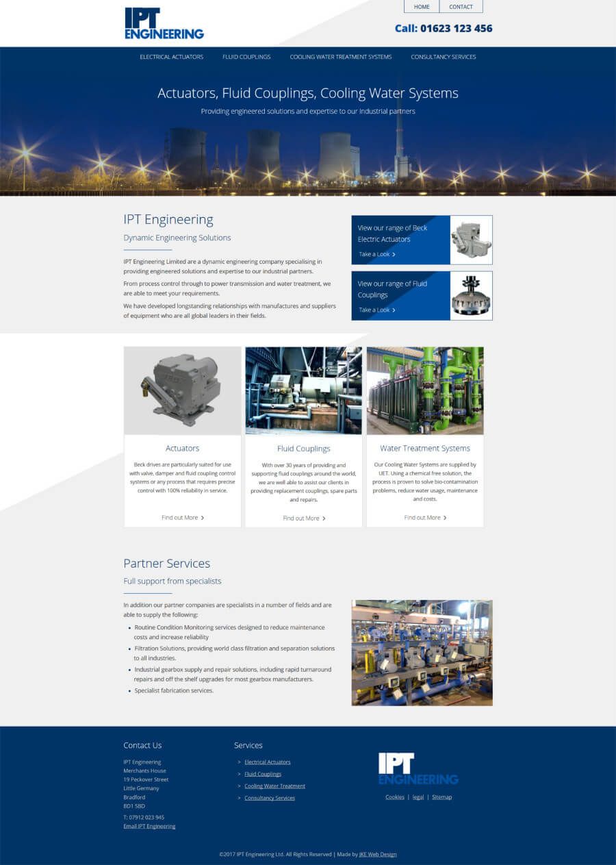Click the chevron icon after Fluid Couplings 'Take a Look'

pyautogui.click(x=395, y=310)
